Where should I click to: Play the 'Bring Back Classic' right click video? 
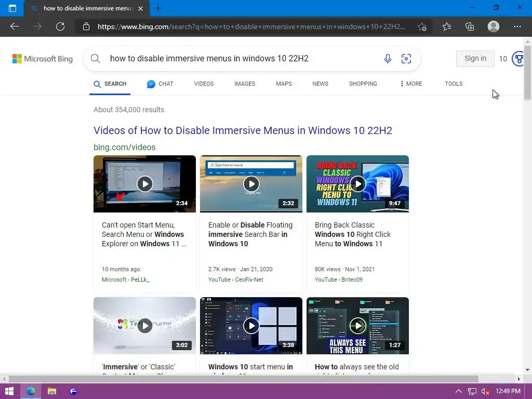tap(357, 184)
